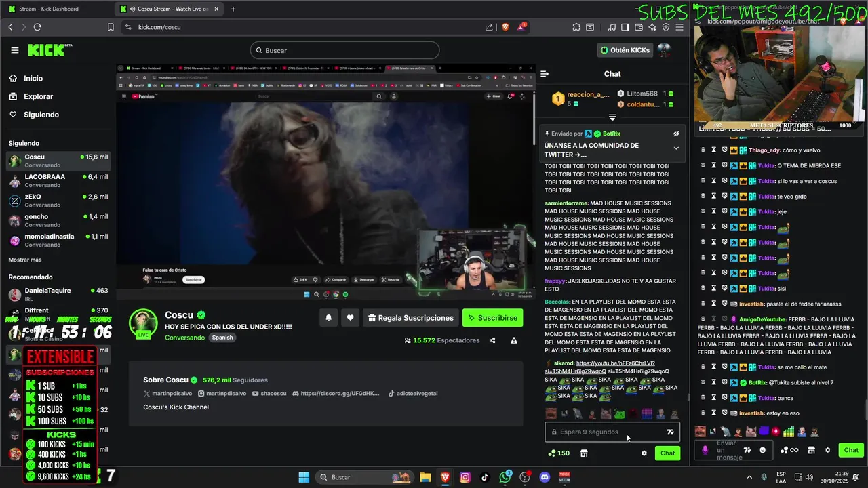Click the Kick logo
This screenshot has height=488, width=868.
click(49, 50)
